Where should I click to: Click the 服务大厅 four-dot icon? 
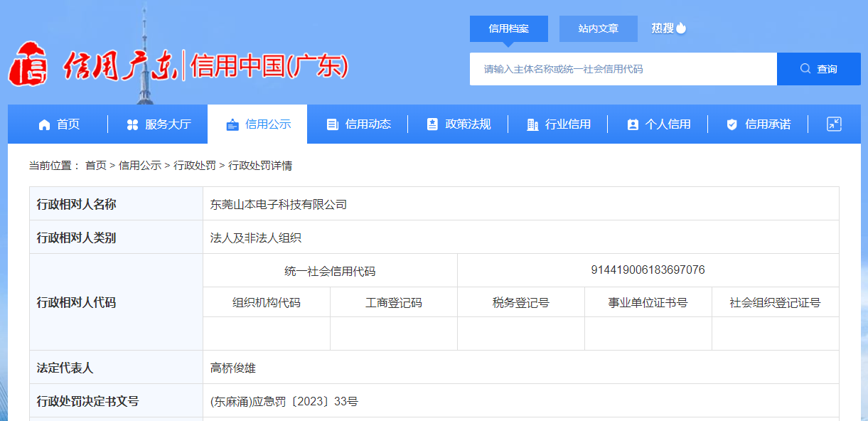[x=132, y=124]
